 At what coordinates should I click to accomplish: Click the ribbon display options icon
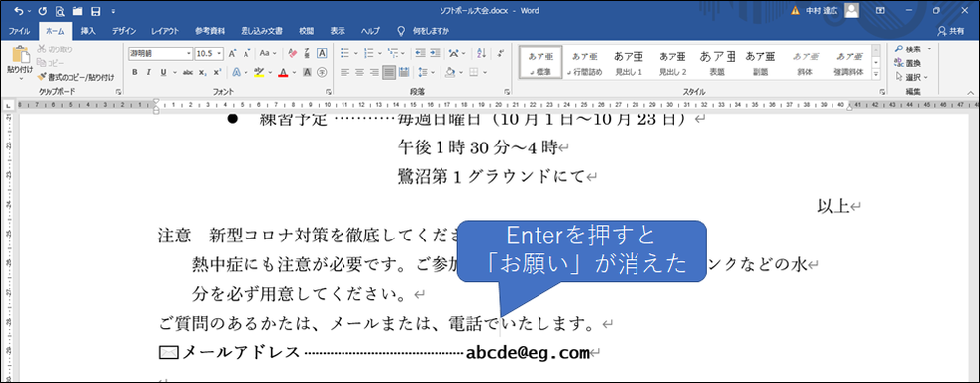880,11
